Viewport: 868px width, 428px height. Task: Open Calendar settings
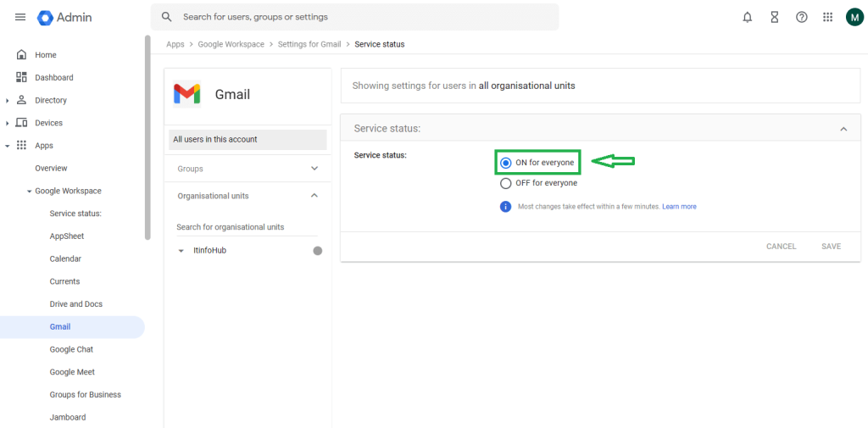coord(65,258)
